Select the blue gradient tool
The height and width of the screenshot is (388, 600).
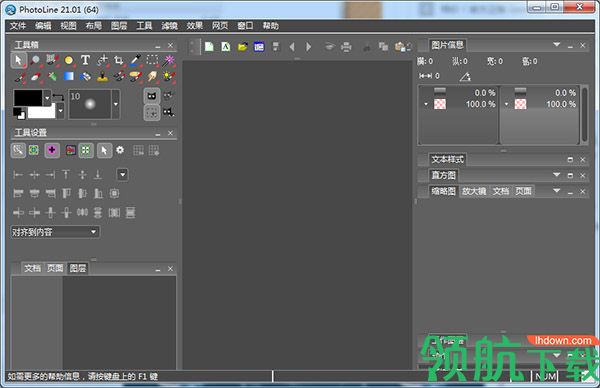(x=69, y=77)
